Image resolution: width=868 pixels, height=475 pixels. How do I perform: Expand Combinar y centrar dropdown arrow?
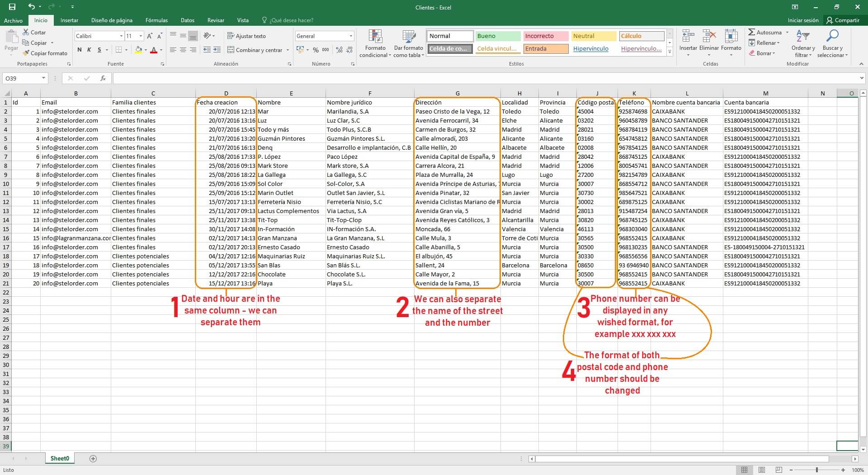pyautogui.click(x=288, y=50)
